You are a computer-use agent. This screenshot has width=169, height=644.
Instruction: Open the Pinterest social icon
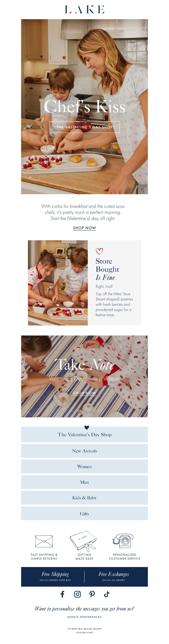(x=92, y=594)
